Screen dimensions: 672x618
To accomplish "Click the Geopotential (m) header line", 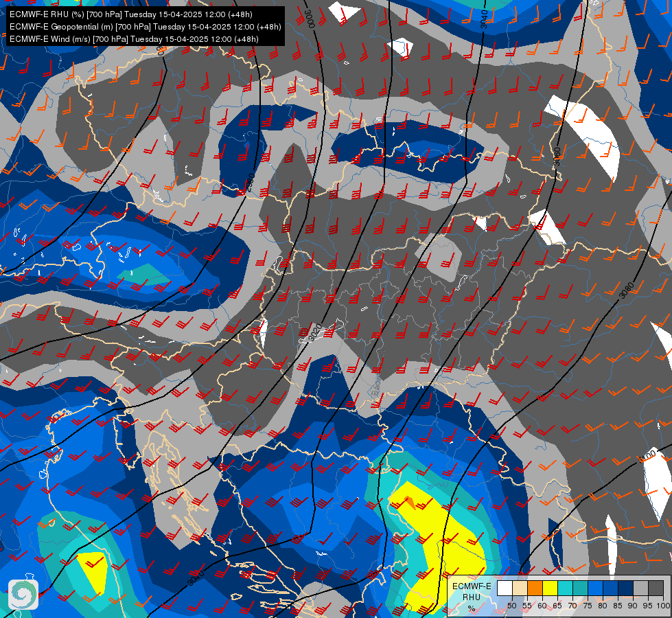I will point(146,27).
